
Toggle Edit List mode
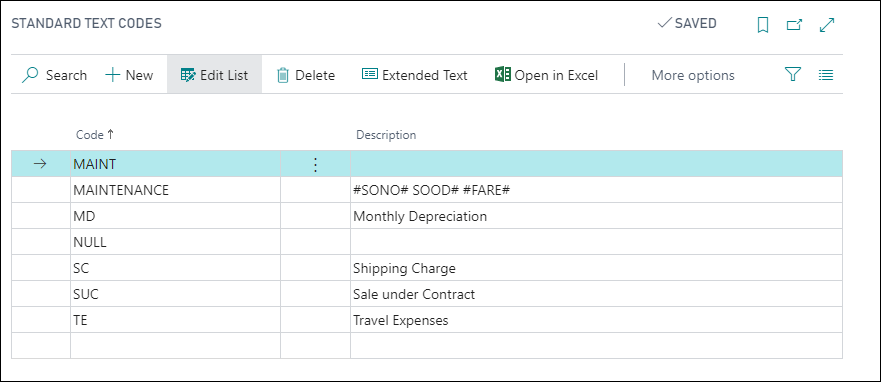(x=214, y=75)
